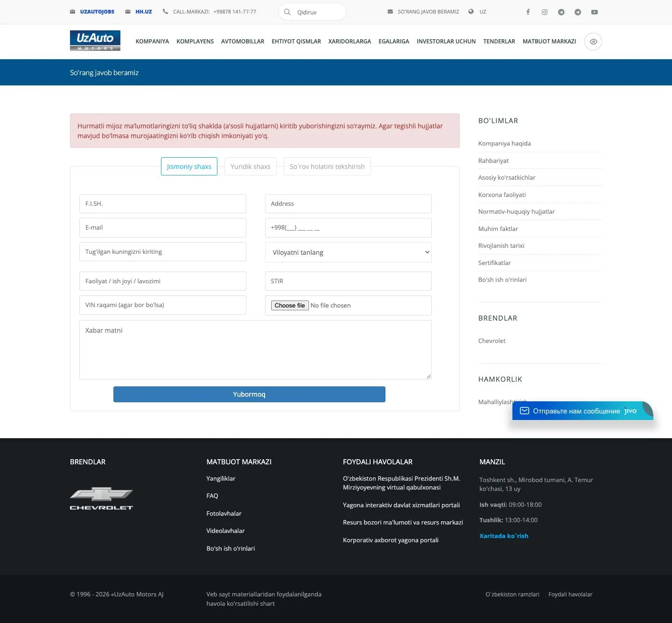Open the FAQ footer link

coord(212,496)
